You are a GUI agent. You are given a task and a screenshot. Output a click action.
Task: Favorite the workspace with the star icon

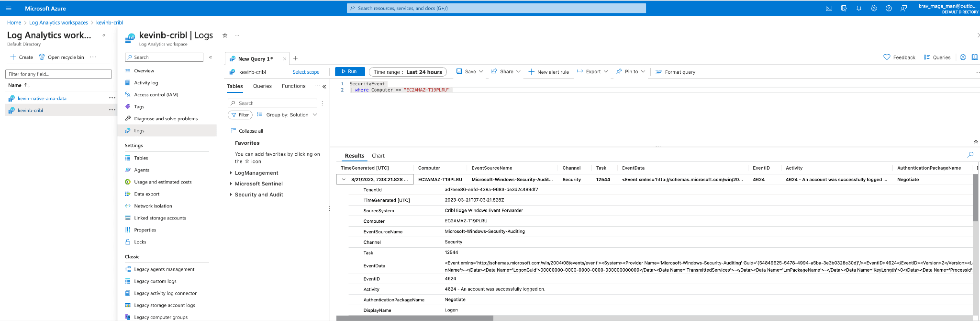(x=225, y=35)
